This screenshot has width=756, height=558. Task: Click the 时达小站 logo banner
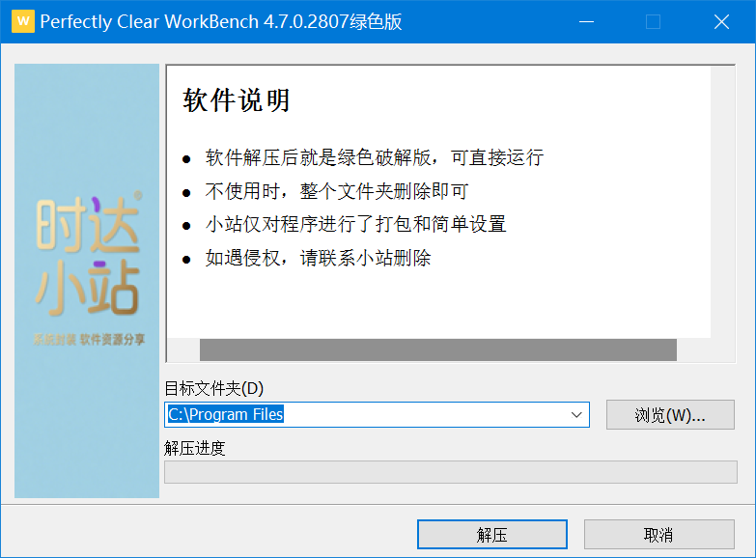(87, 281)
